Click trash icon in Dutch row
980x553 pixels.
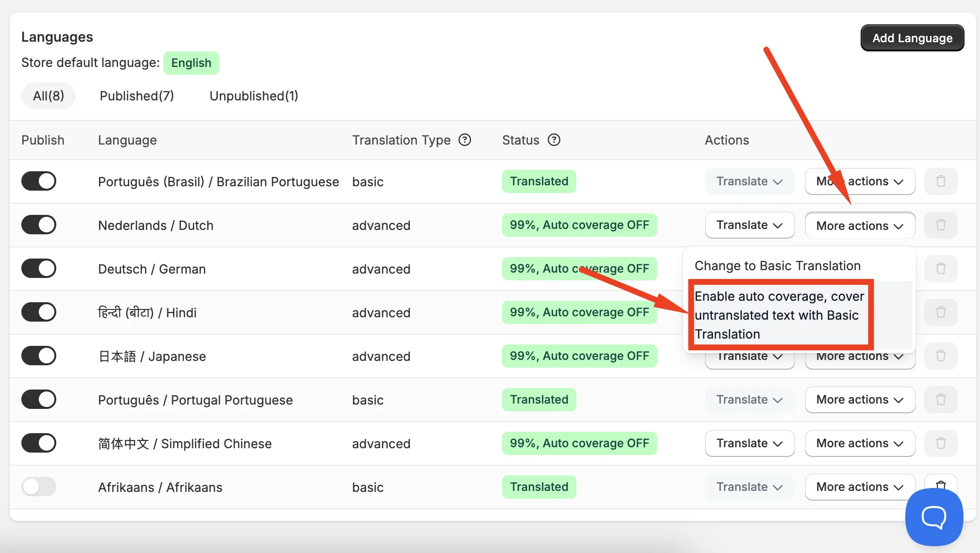pos(941,225)
